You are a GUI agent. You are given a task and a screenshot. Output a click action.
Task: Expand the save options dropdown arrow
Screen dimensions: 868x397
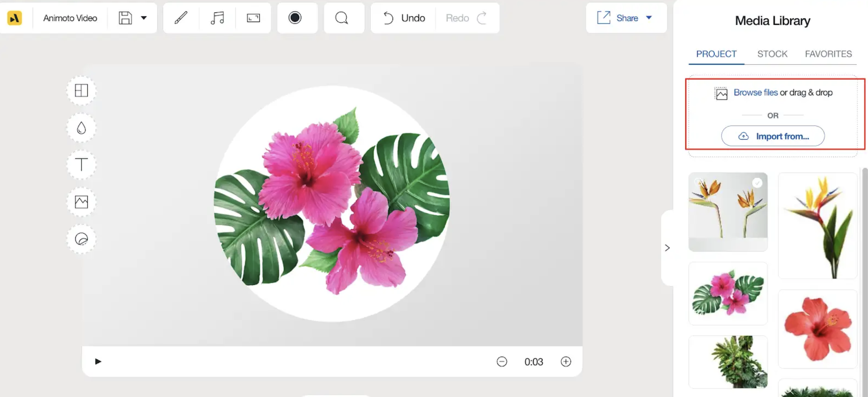pos(144,18)
